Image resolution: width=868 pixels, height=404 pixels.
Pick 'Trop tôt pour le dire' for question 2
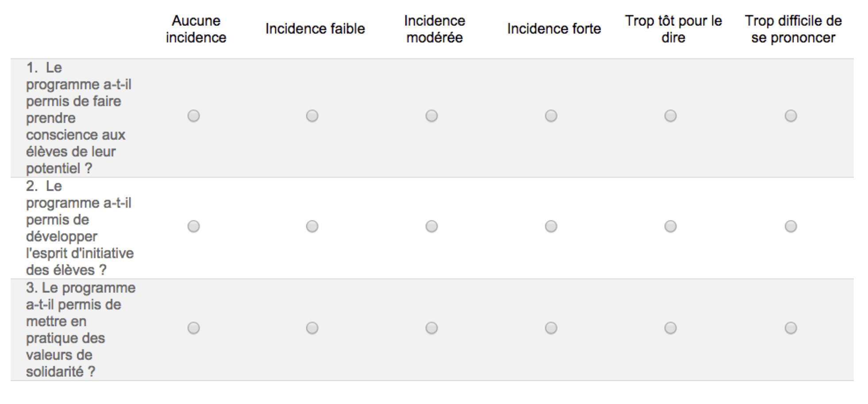coord(671,226)
